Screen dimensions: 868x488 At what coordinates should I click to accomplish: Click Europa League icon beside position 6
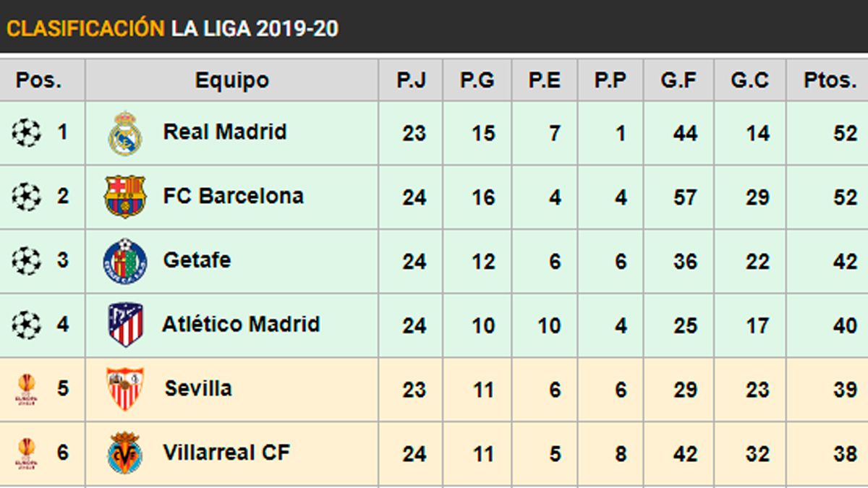pyautogui.click(x=27, y=453)
